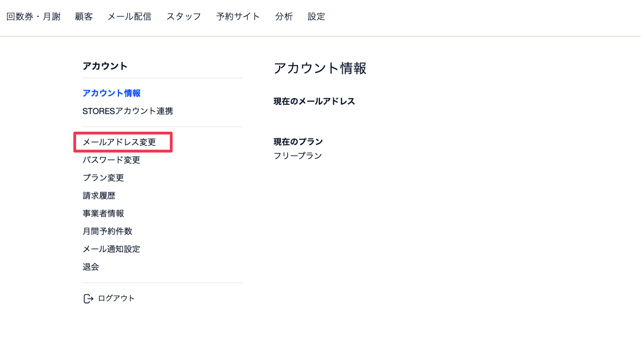
Task: Go to パスワード変更
Action: 112,160
